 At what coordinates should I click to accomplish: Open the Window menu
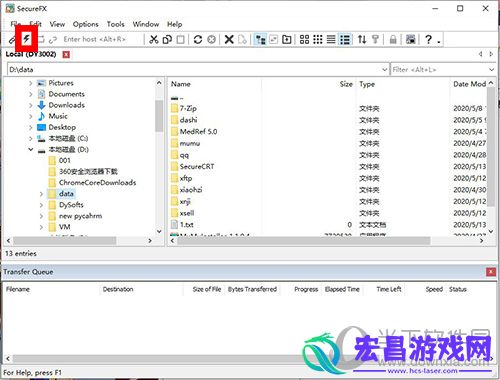(146, 24)
